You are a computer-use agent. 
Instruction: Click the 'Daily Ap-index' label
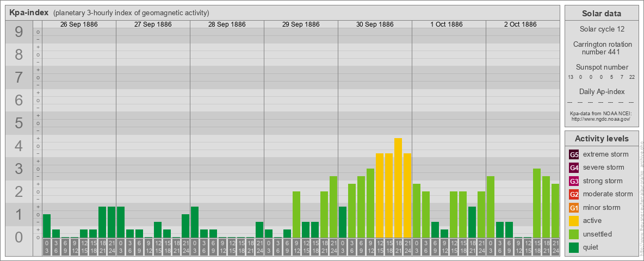(x=602, y=91)
